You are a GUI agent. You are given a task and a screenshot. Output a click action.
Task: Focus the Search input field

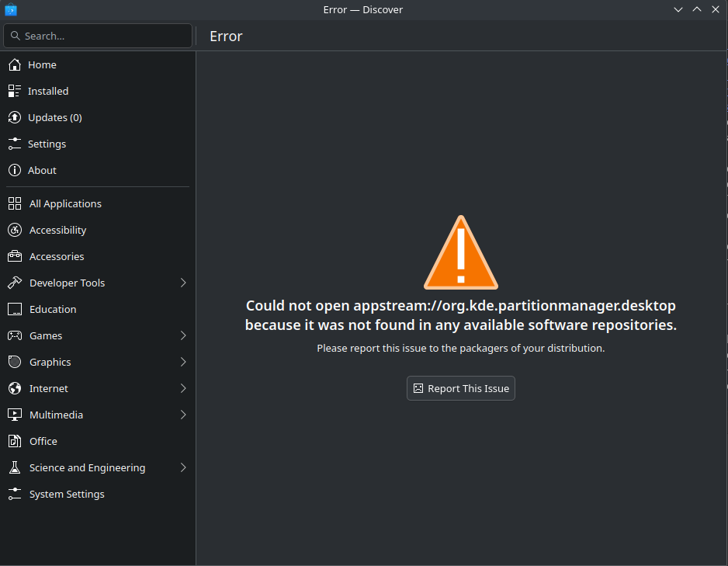(98, 36)
